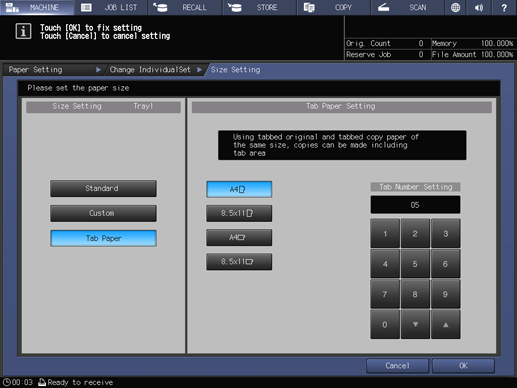Image resolution: width=517 pixels, height=388 pixels.
Task: Open the SCAN tab
Action: [408, 7]
